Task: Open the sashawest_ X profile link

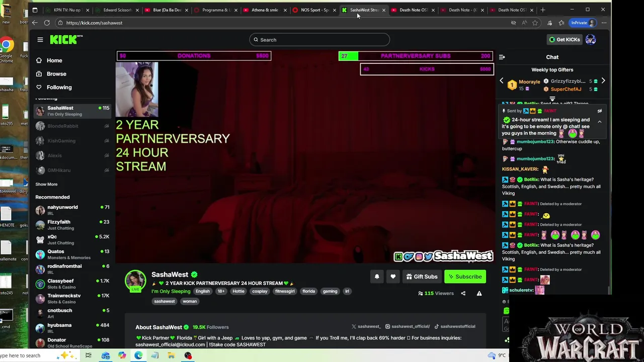Action: 366,326
